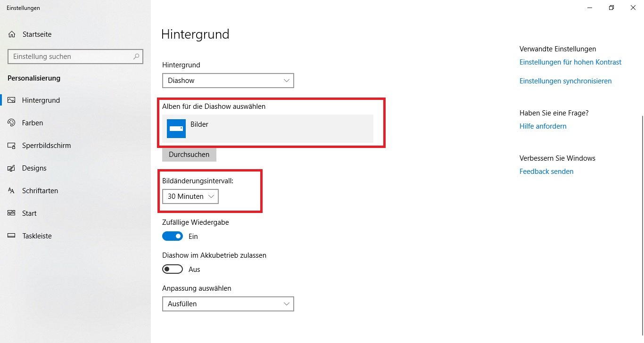Open Sperrbildschirm via its icon

(x=12, y=146)
